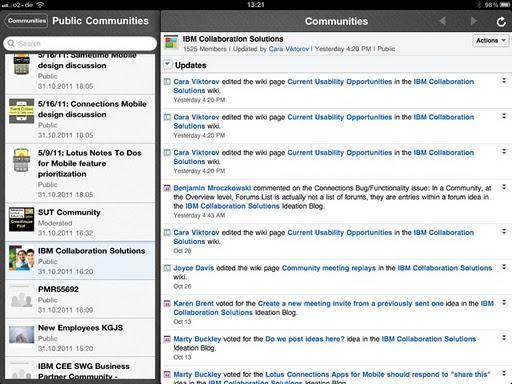Screen dimensions: 512x384
Task: Open PMR55692 placeholder thumbnail
Action: coord(21,297)
